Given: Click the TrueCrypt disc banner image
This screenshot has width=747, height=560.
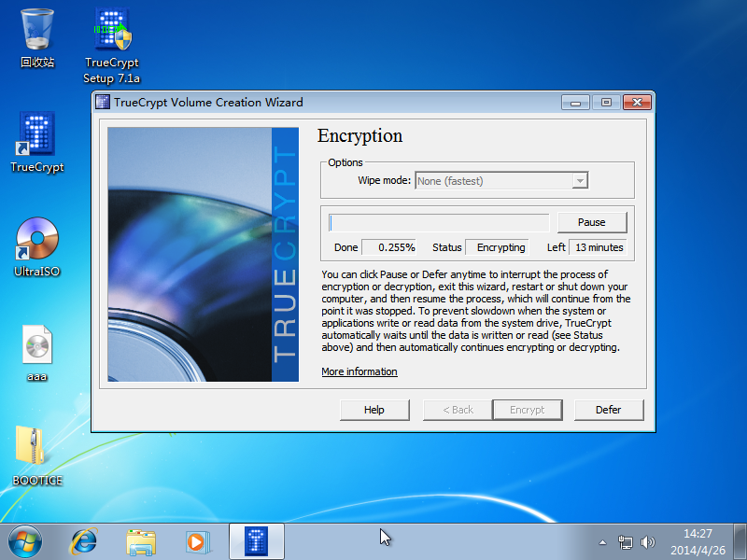Looking at the screenshot, I should [x=203, y=254].
